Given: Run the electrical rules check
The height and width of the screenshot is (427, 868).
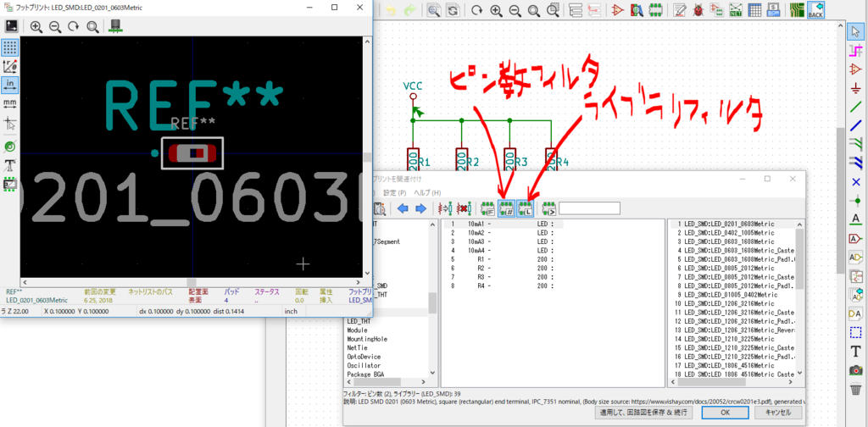Looking at the screenshot, I should pyautogui.click(x=698, y=10).
